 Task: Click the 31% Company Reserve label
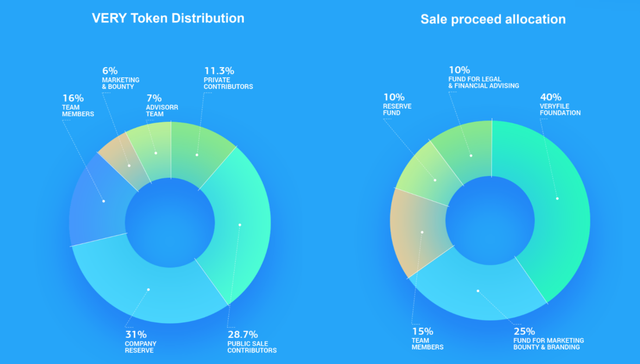pos(140,342)
